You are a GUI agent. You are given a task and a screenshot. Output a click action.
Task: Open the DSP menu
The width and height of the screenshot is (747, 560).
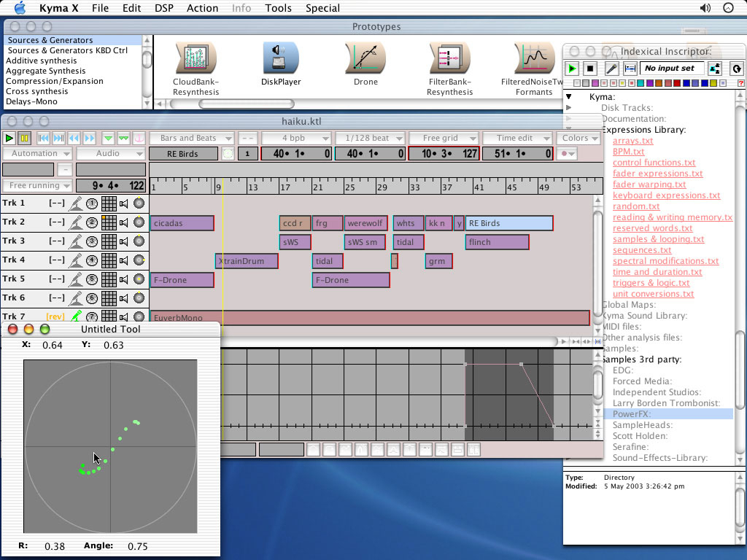[164, 8]
